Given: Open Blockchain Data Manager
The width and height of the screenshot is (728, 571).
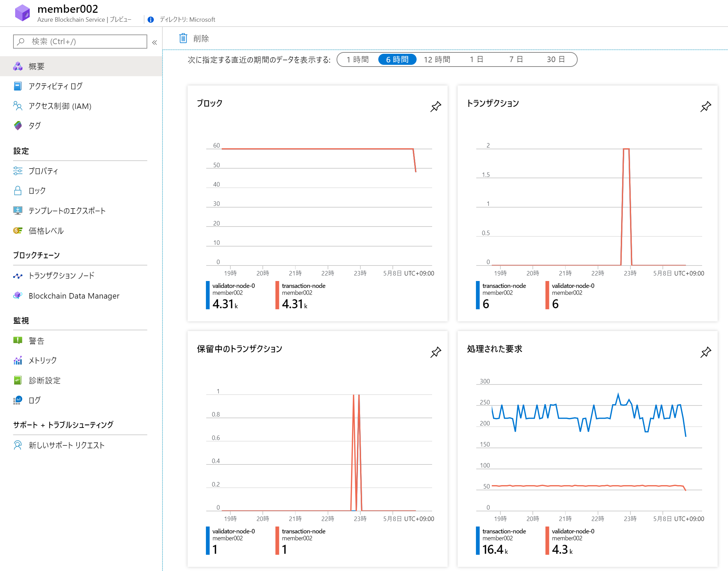Looking at the screenshot, I should click(74, 296).
